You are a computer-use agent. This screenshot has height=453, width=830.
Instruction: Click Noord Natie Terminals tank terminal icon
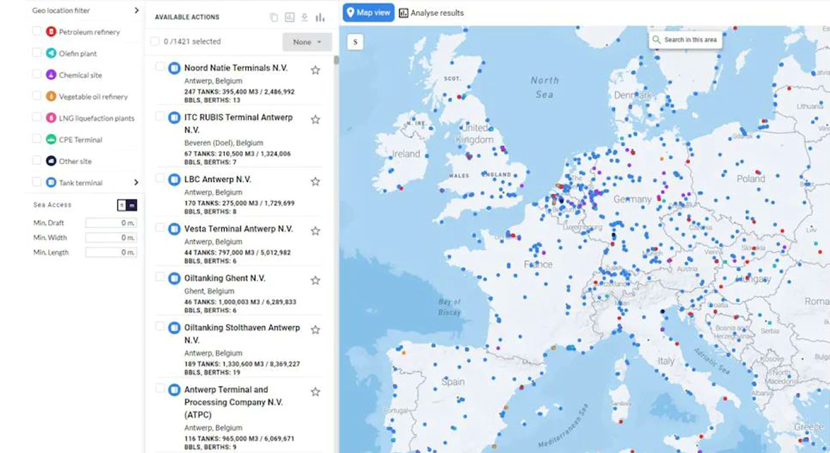[x=174, y=68]
